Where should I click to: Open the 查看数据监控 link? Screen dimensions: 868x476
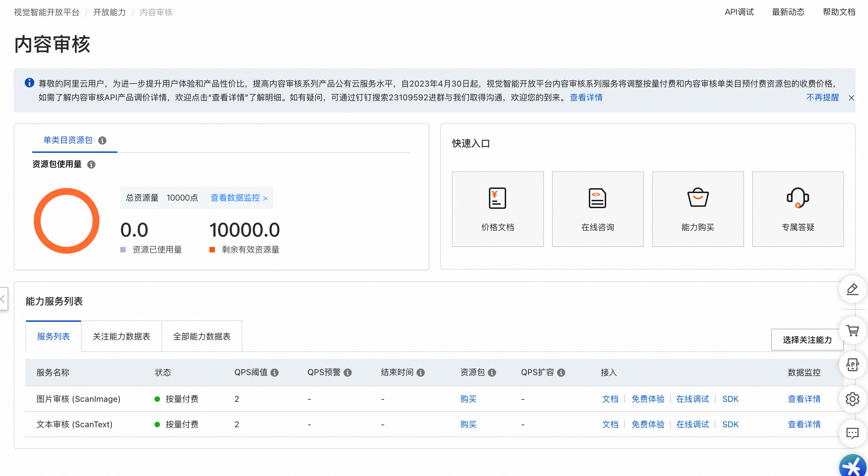pos(239,198)
